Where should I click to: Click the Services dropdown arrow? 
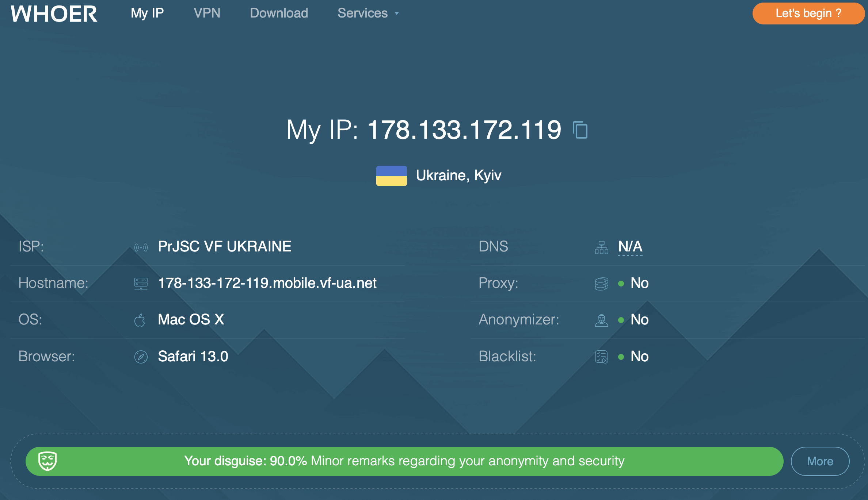coord(397,14)
